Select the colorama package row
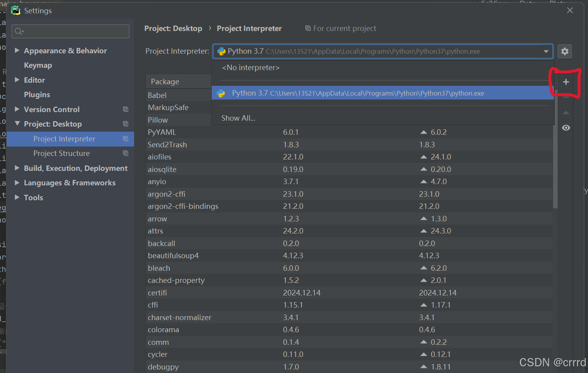588x373 pixels. 349,330
